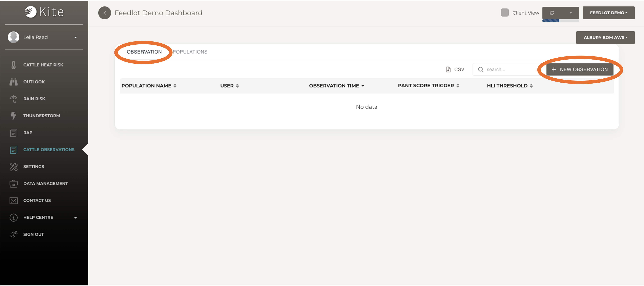Select the Data Management icon
644x286 pixels.
(14, 183)
